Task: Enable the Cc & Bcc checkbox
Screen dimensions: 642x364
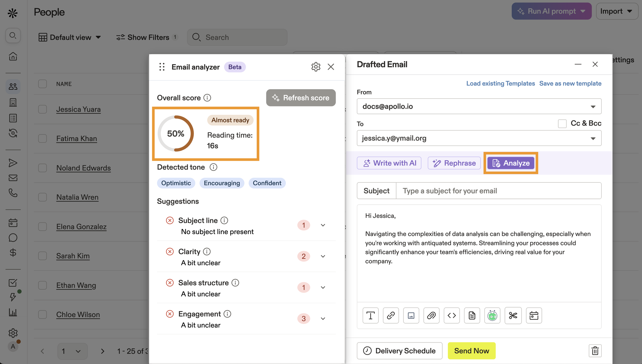Action: tap(562, 123)
